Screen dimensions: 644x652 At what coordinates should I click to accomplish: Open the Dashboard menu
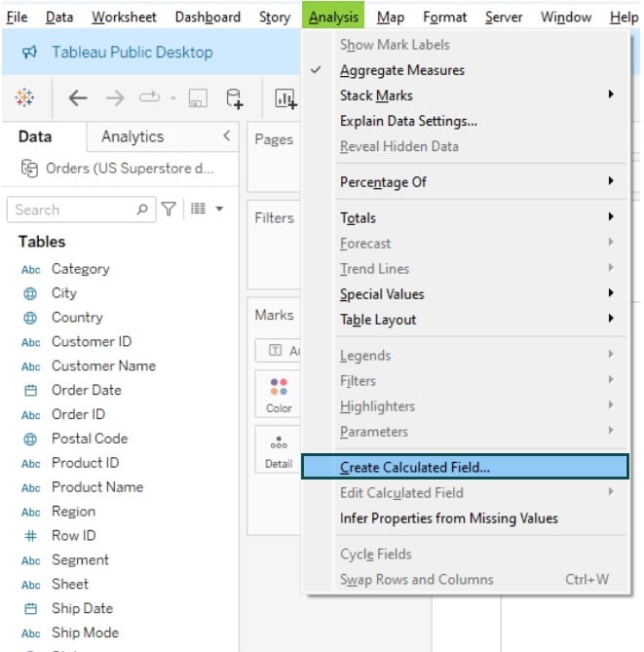[x=208, y=17]
